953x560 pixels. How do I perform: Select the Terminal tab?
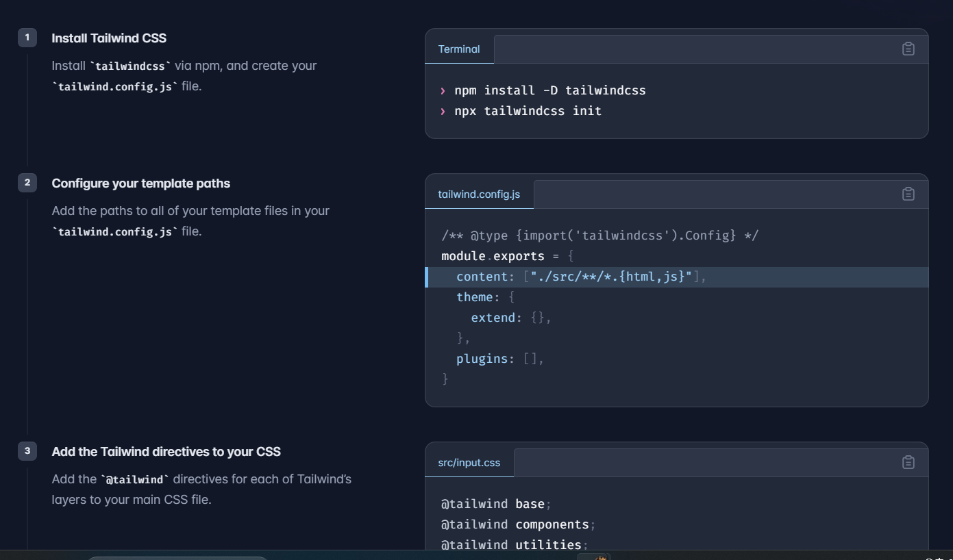[459, 49]
